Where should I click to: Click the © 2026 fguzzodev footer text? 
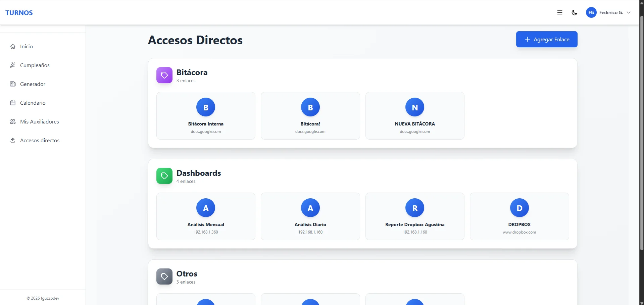click(43, 298)
